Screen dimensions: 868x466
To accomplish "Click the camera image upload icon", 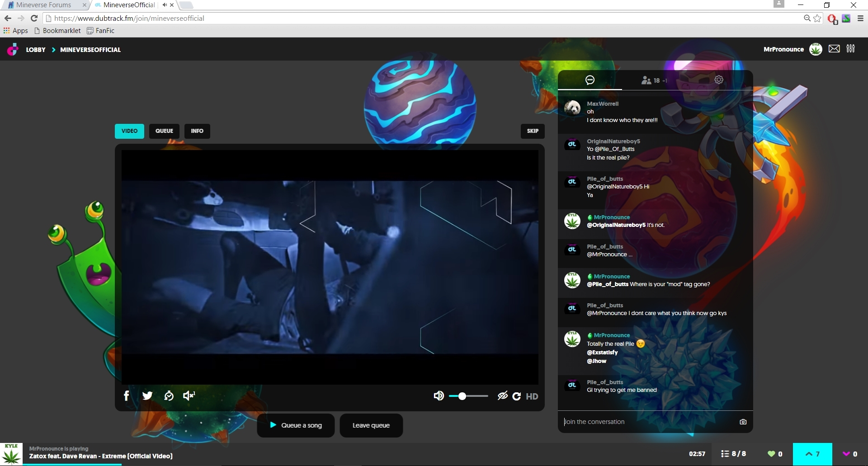I will [x=743, y=422].
